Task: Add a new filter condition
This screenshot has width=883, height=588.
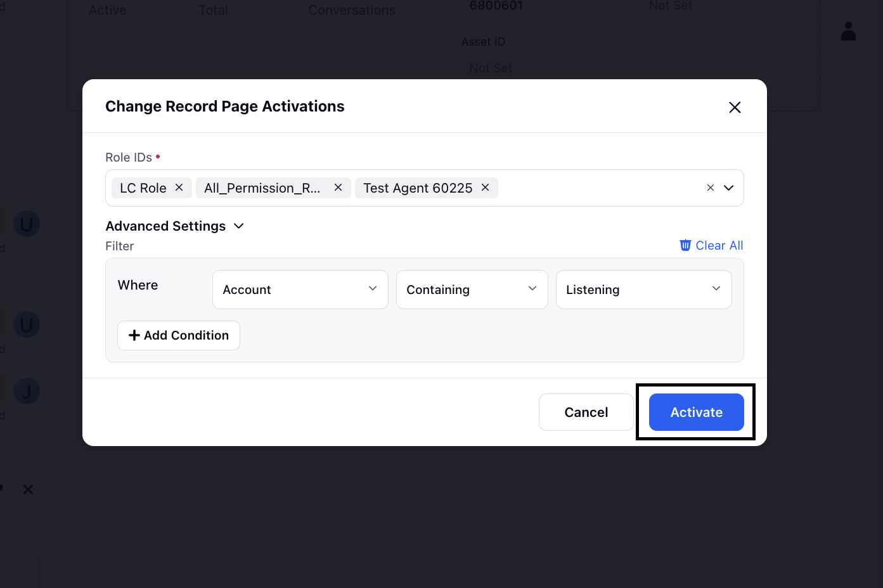Action: tap(179, 335)
